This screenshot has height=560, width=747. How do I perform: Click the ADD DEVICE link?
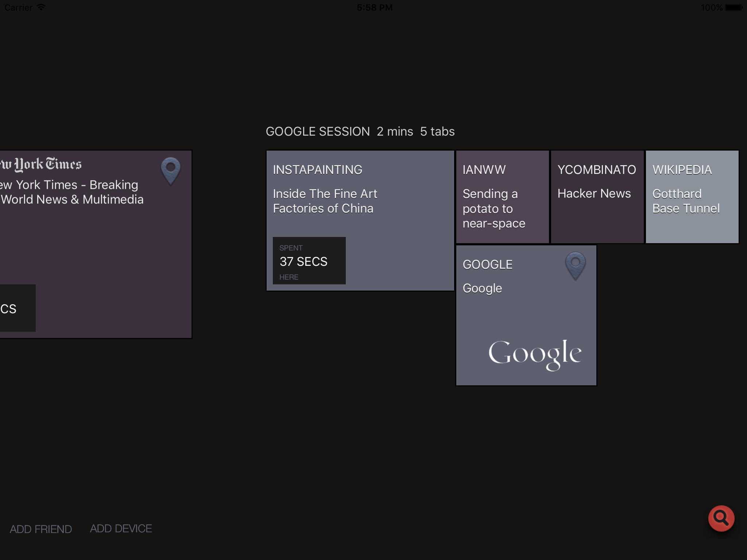point(121,529)
